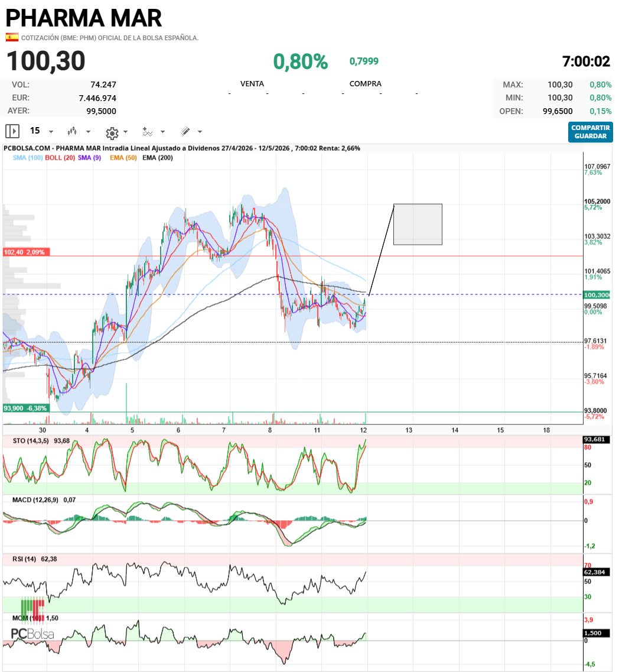This screenshot has height=672, width=619.
Task: Click the EUR value 7.446.974
Action: pos(97,98)
